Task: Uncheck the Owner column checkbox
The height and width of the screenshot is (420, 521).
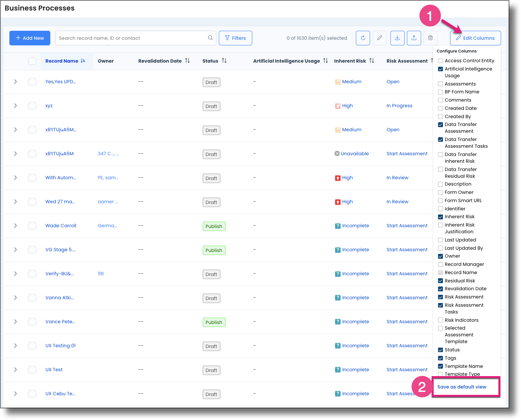Action: (x=440, y=256)
